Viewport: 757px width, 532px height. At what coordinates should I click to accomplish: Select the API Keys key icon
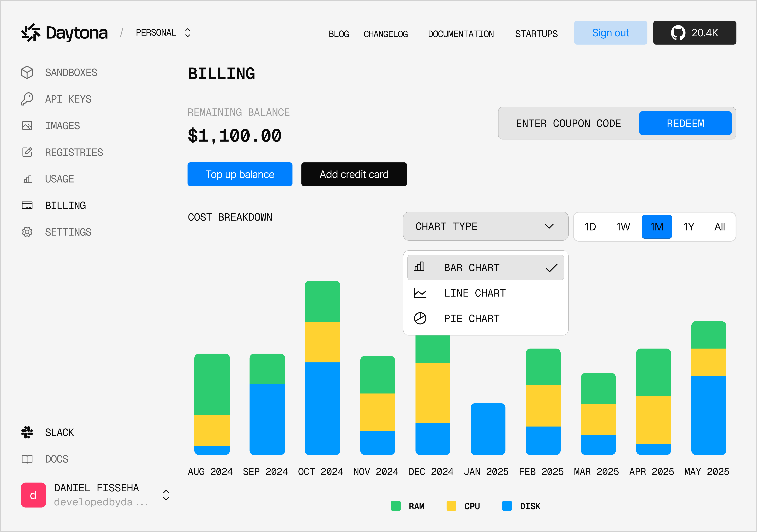(x=27, y=99)
